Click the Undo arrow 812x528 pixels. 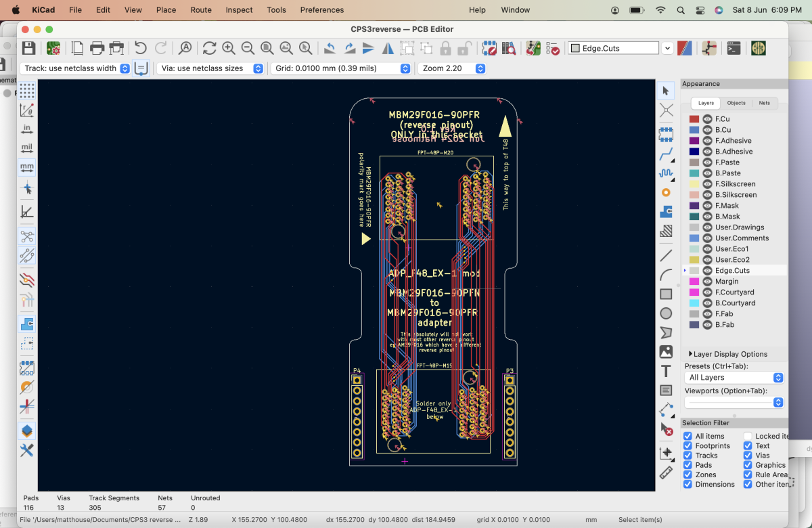click(140, 48)
